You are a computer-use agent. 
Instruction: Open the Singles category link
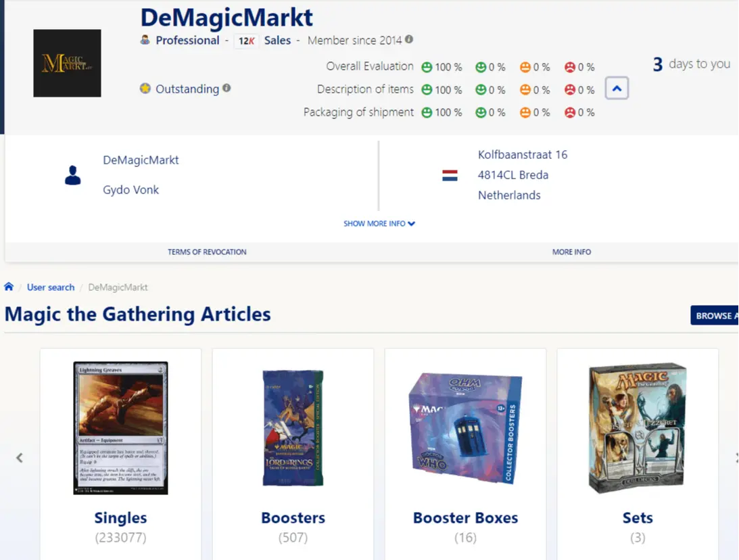[120, 517]
